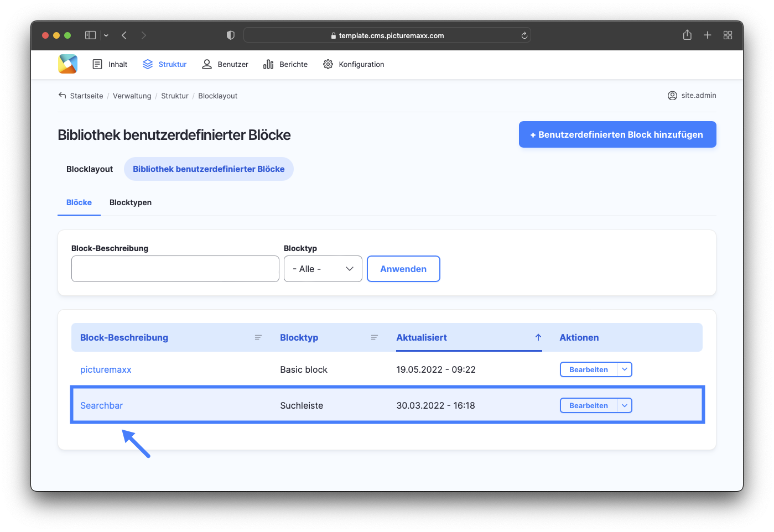Click Bearbeiten for picturemaxx row
The height and width of the screenshot is (532, 774).
[x=589, y=369]
